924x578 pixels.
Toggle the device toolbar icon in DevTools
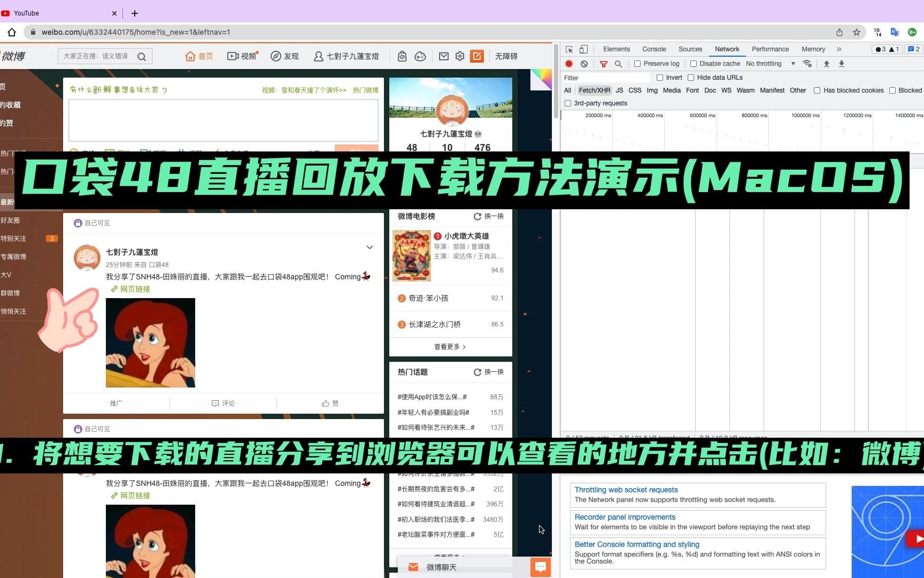tap(583, 49)
